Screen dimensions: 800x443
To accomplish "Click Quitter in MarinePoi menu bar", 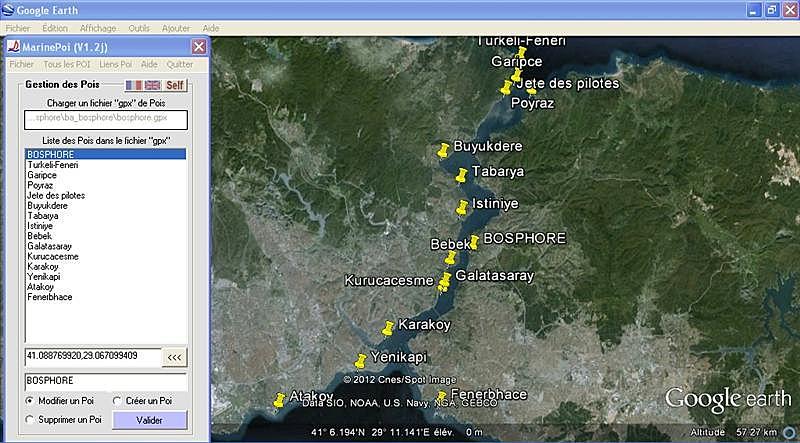I will (x=180, y=64).
